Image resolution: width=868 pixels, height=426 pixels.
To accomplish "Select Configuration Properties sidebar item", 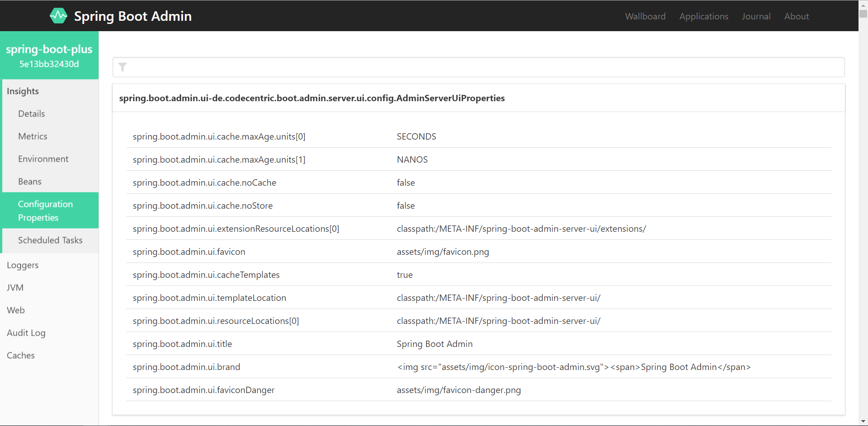I will click(45, 211).
